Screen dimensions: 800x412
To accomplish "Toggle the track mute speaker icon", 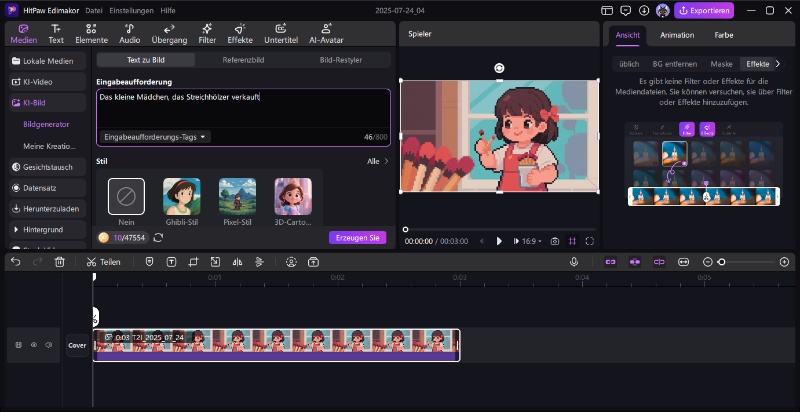I will pyautogui.click(x=48, y=345).
